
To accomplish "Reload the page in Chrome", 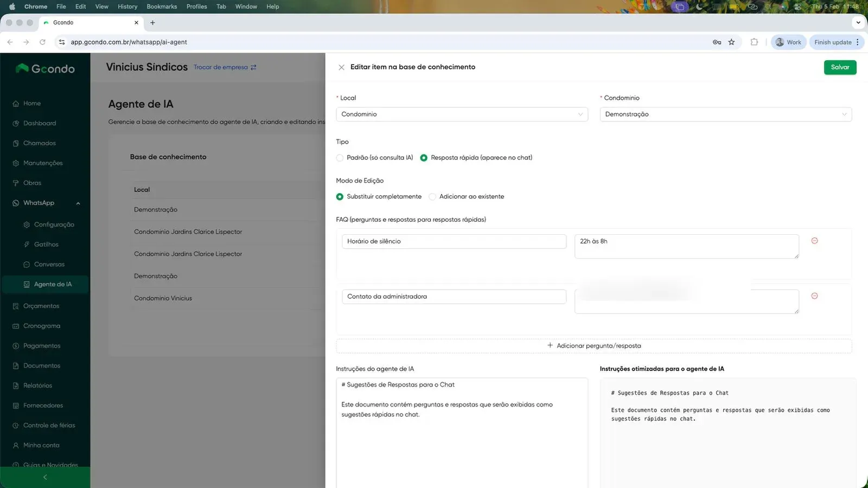I will point(42,42).
